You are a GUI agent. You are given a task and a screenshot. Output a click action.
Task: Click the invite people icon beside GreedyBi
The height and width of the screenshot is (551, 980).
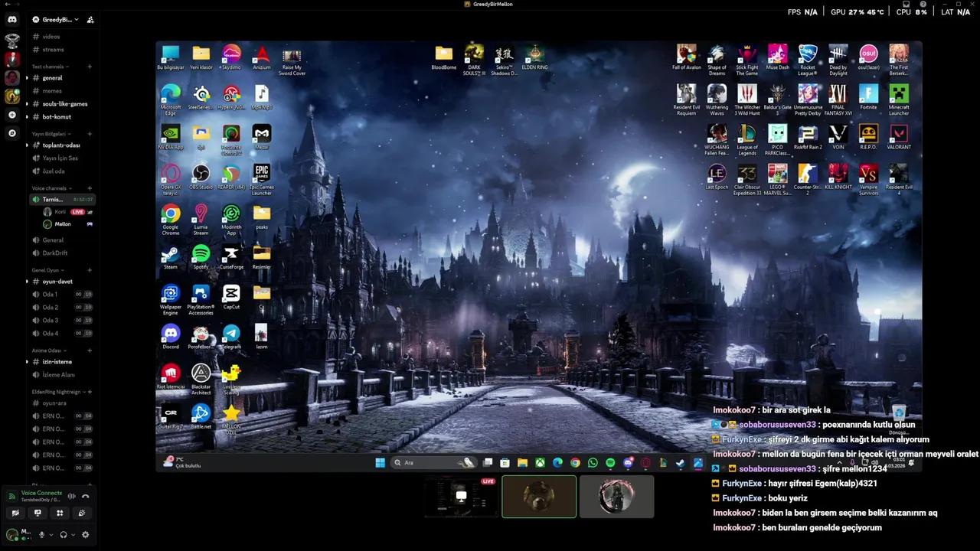coord(90,19)
